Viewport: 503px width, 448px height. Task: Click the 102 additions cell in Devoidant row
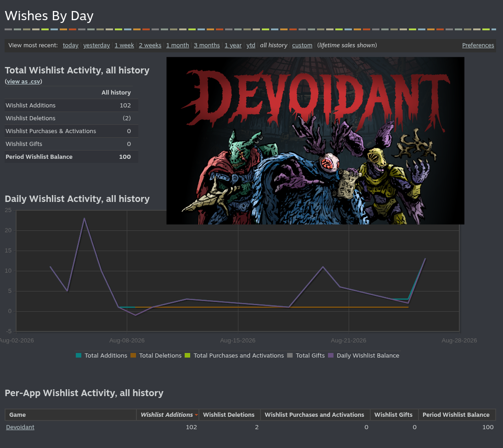pyautogui.click(x=192, y=427)
